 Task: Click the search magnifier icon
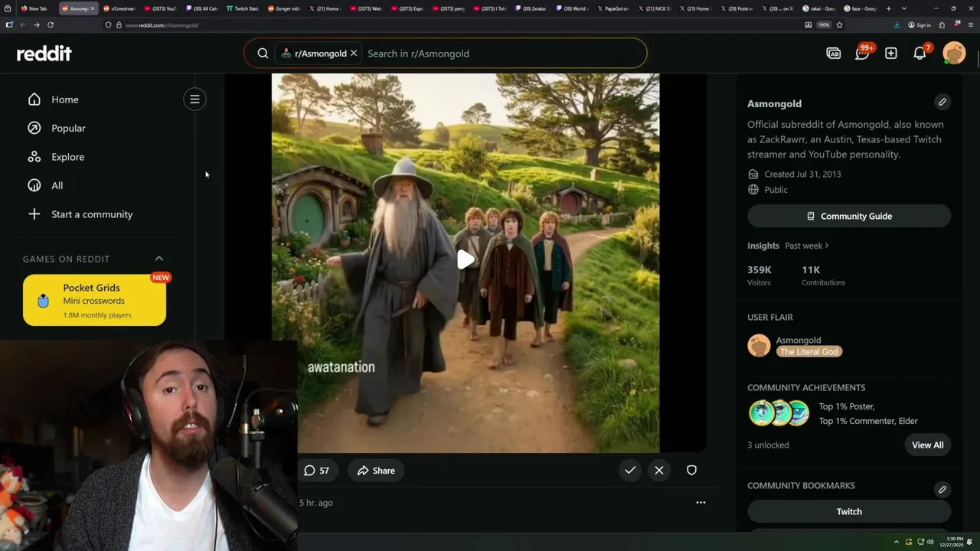point(263,54)
